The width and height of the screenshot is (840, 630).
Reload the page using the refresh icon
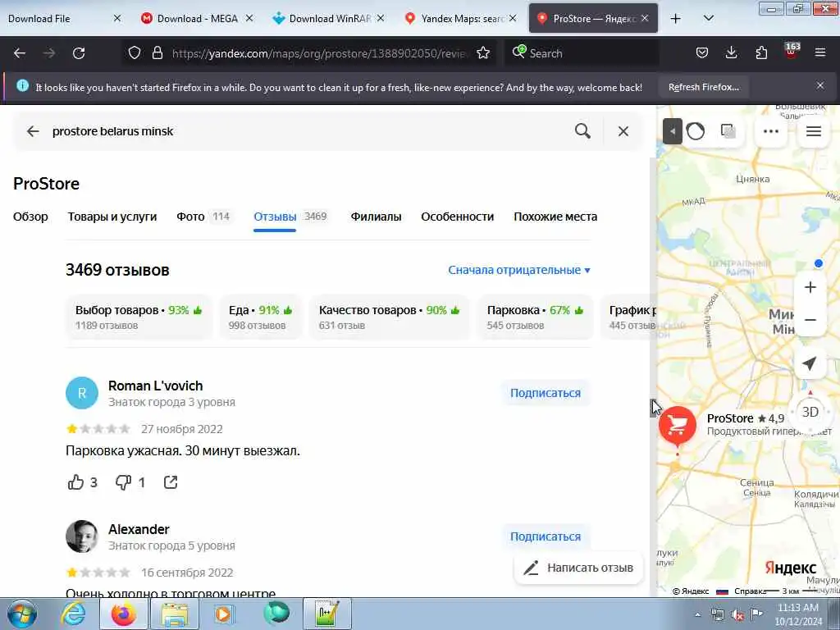coord(79,53)
